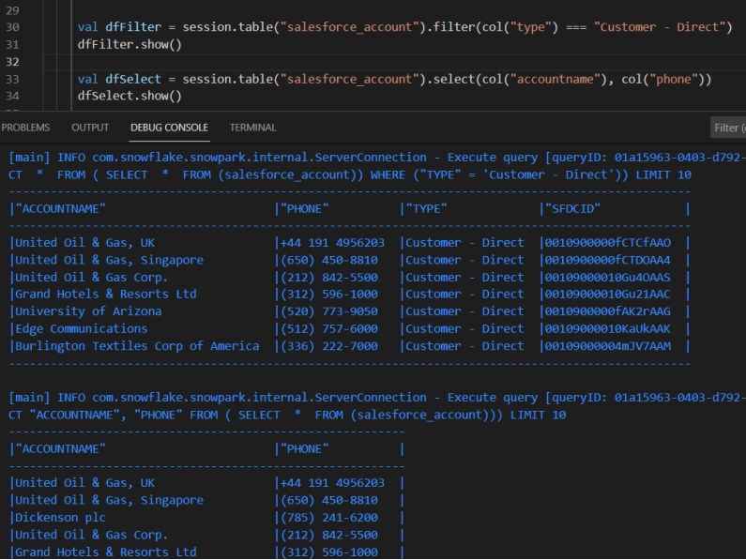Click the "Customer - Direct" string in code

(x=662, y=27)
